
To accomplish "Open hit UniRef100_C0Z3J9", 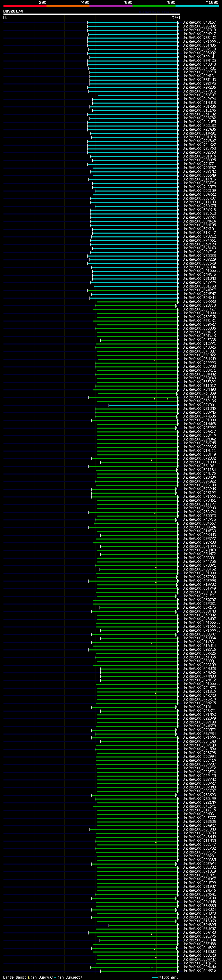I will pos(199,30).
